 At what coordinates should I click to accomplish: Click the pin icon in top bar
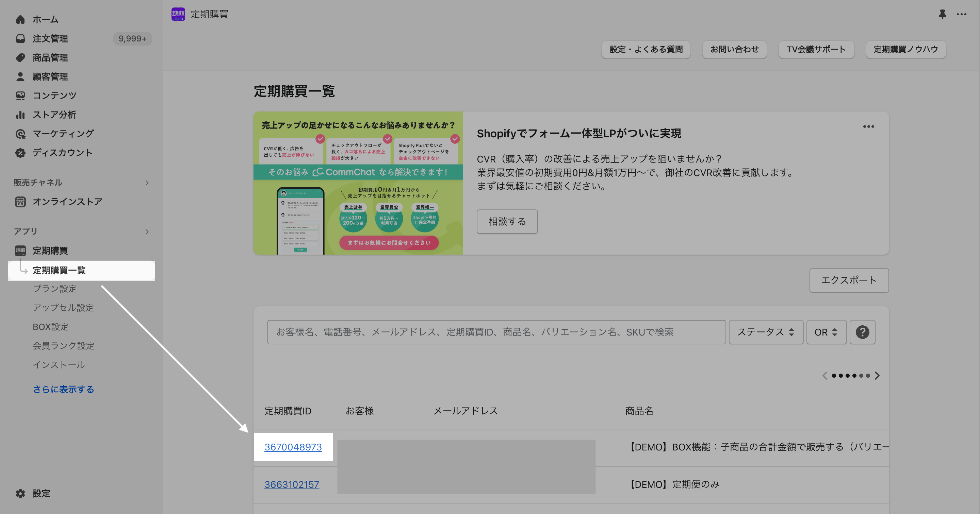(x=942, y=14)
